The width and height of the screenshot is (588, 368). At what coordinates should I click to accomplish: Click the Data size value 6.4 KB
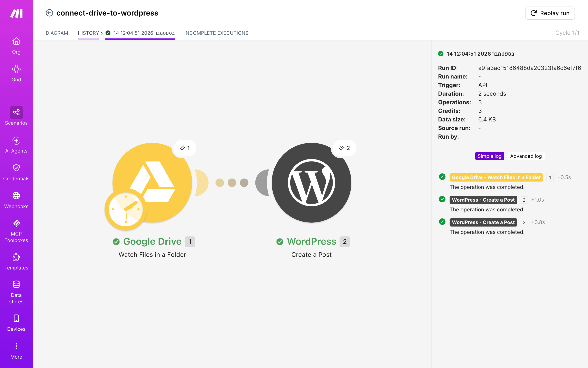click(x=487, y=120)
